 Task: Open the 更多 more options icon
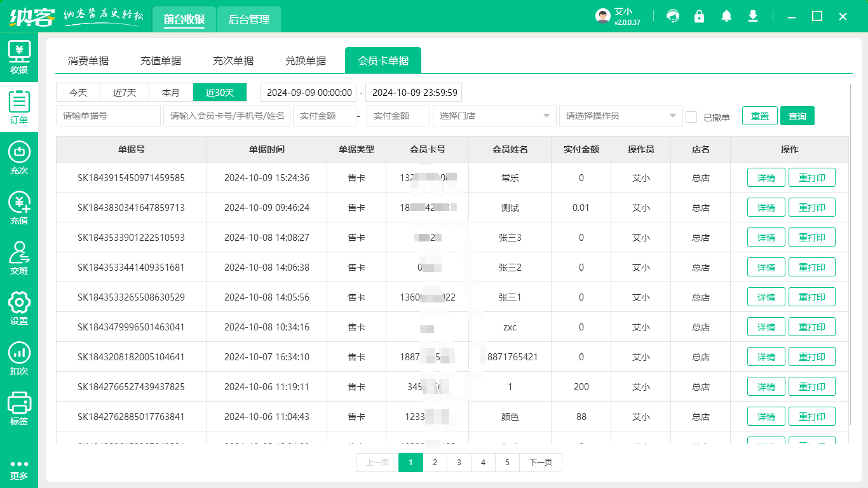[x=19, y=470]
